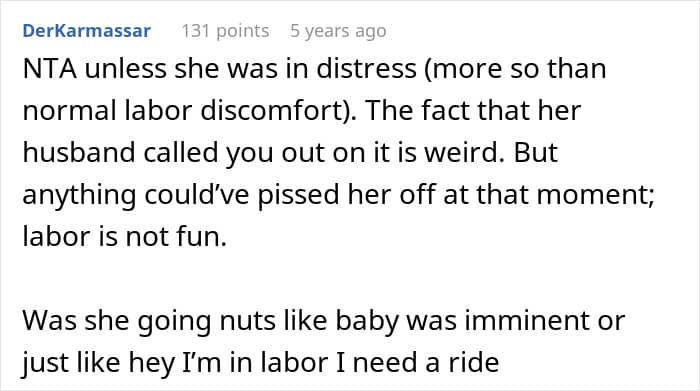The width and height of the screenshot is (700, 391).
Task: Click the word "anything" starting the fourth line
Action: 79,195
